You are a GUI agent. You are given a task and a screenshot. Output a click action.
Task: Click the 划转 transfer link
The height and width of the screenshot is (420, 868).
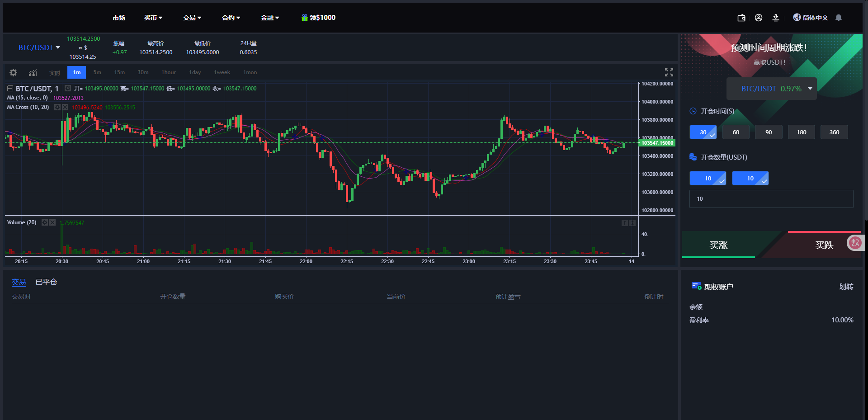[846, 287]
